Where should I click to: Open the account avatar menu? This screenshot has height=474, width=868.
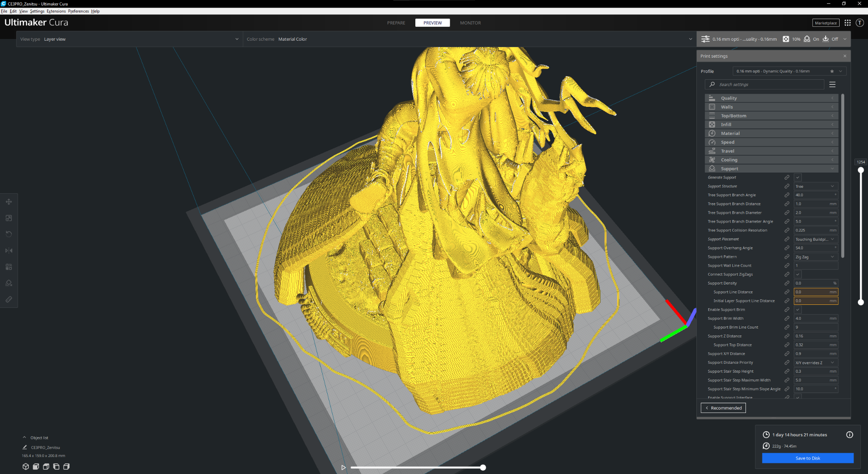pos(860,23)
